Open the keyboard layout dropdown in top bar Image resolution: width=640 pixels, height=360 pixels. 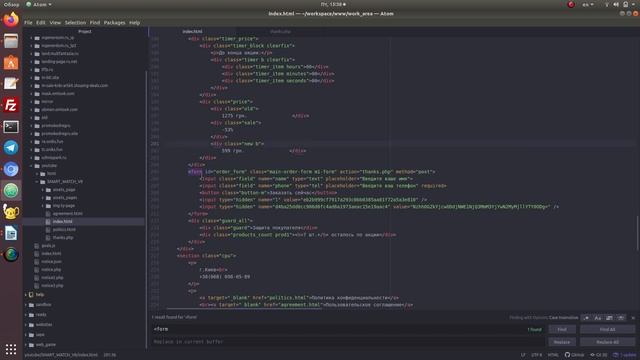(x=588, y=4)
